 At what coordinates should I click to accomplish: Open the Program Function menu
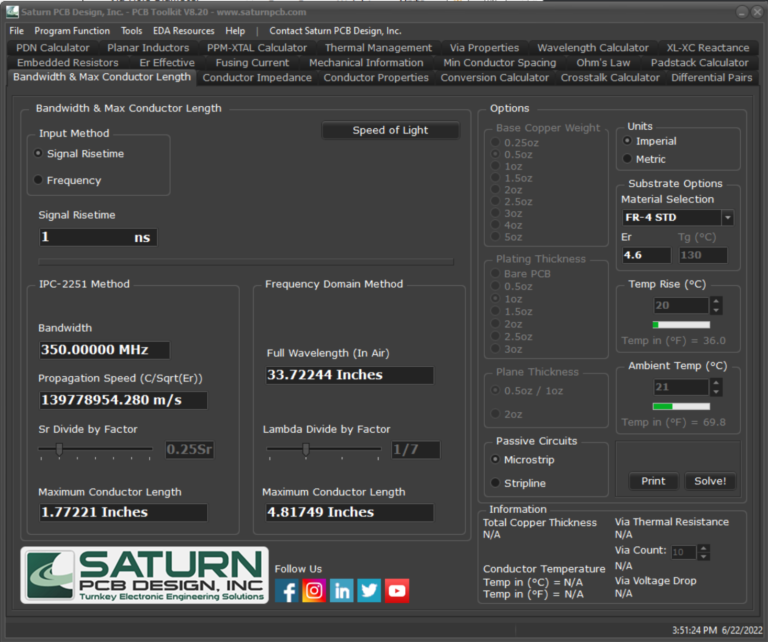pyautogui.click(x=72, y=31)
